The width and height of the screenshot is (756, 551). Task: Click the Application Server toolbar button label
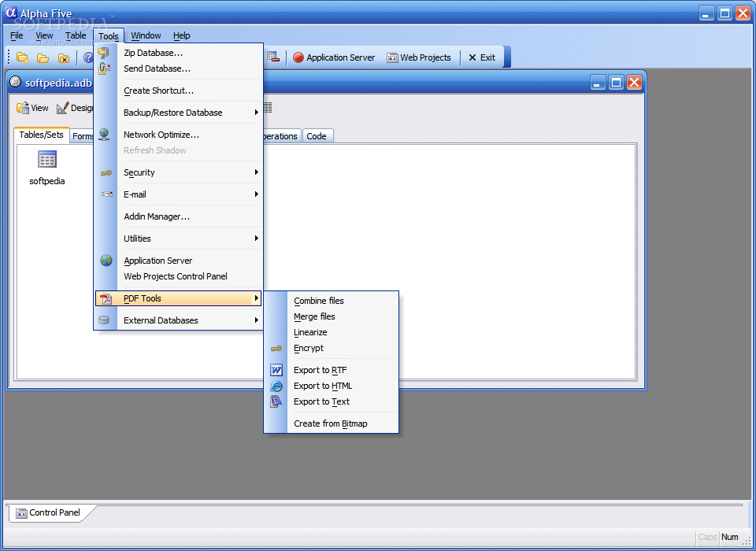pyautogui.click(x=340, y=57)
